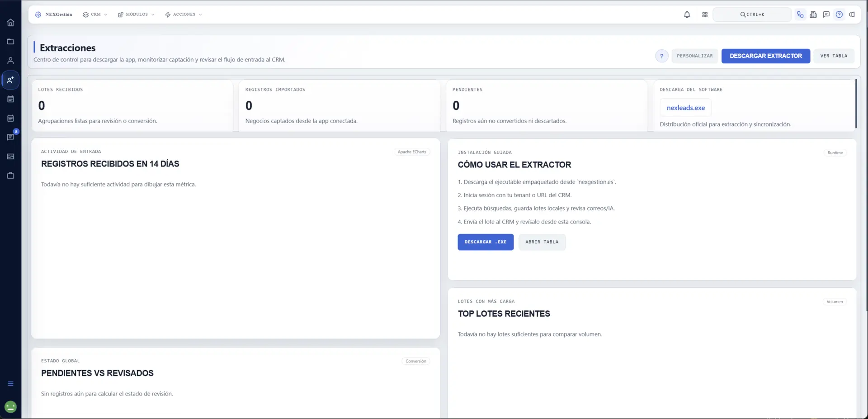Expand the CRM menu
This screenshot has height=419, width=868.
95,14
